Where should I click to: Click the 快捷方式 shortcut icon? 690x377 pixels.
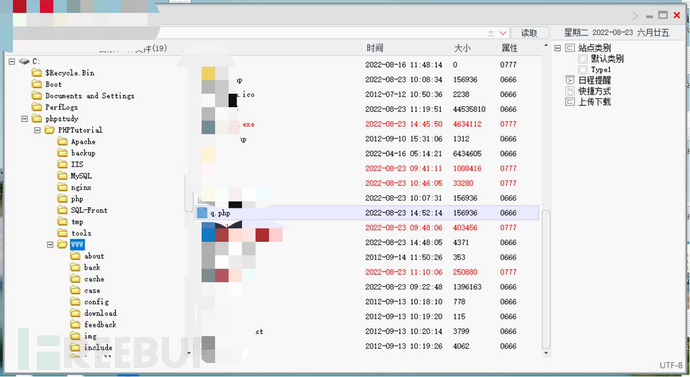[x=570, y=91]
